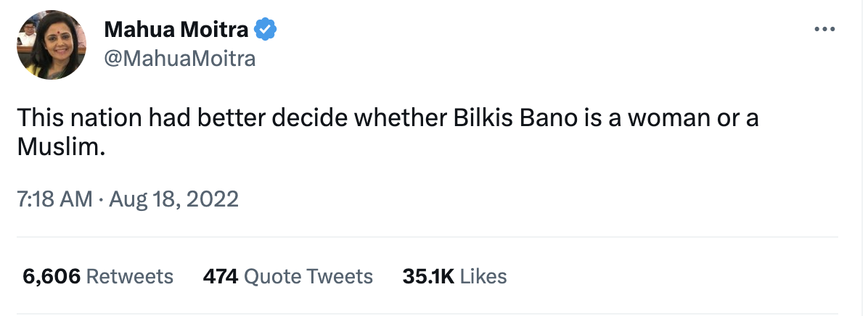Open the @MahuaMoitra handle link
Image resolution: width=868 pixels, height=316 pixels.
click(x=180, y=59)
